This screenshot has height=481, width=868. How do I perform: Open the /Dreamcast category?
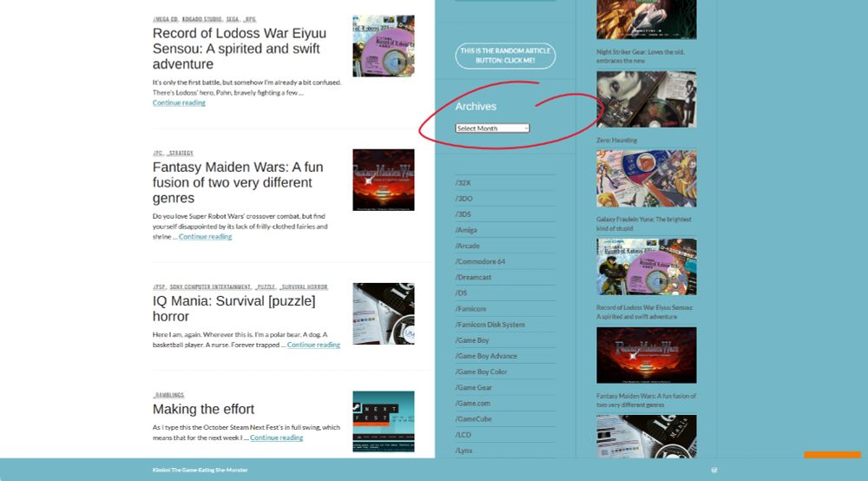pyautogui.click(x=473, y=278)
